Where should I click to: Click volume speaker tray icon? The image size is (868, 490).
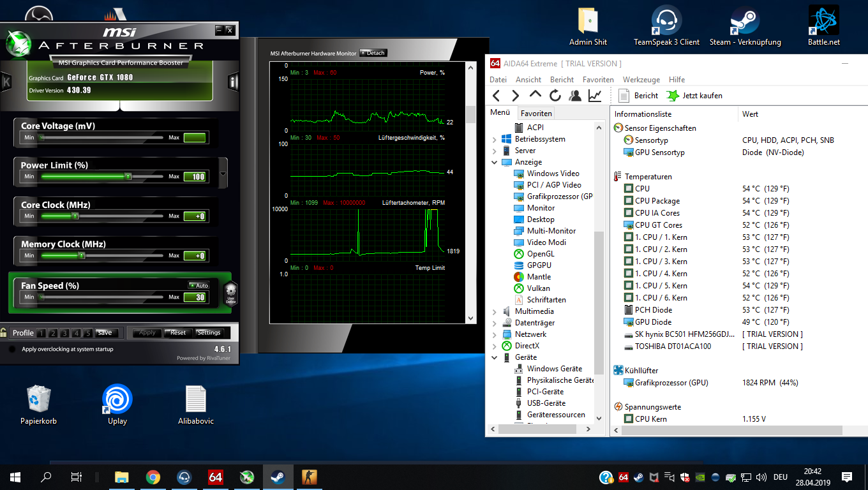point(761,477)
